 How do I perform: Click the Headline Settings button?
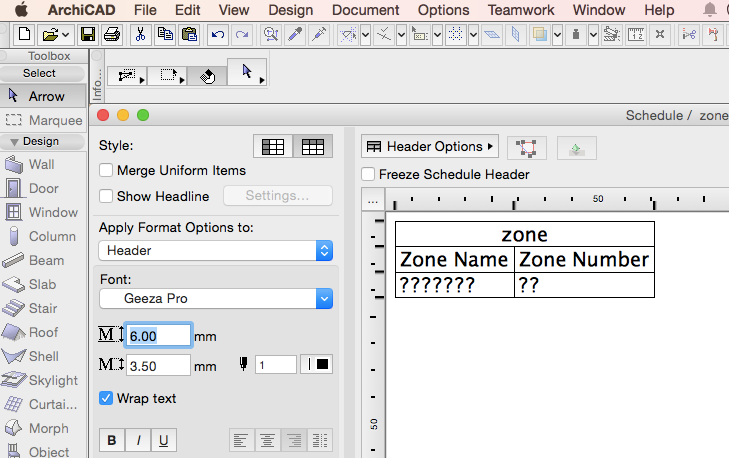[278, 196]
